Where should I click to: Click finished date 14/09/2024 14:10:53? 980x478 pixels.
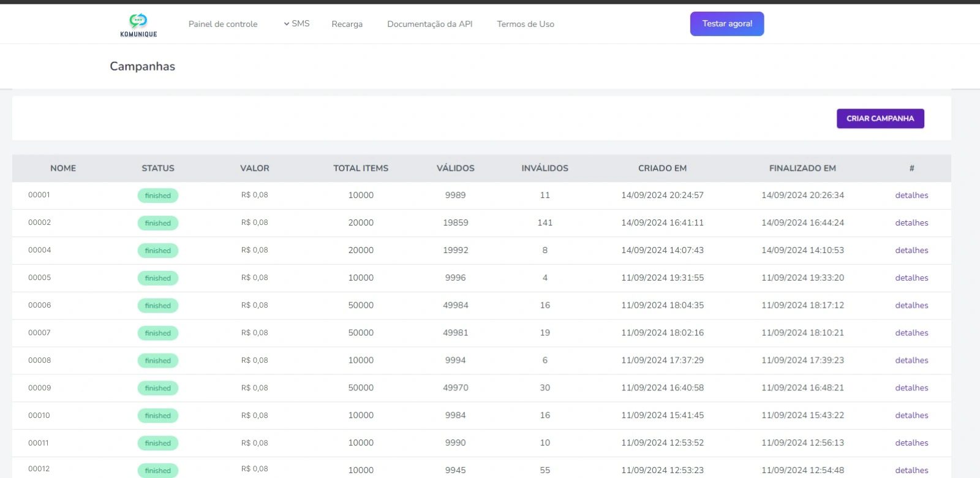tap(802, 250)
